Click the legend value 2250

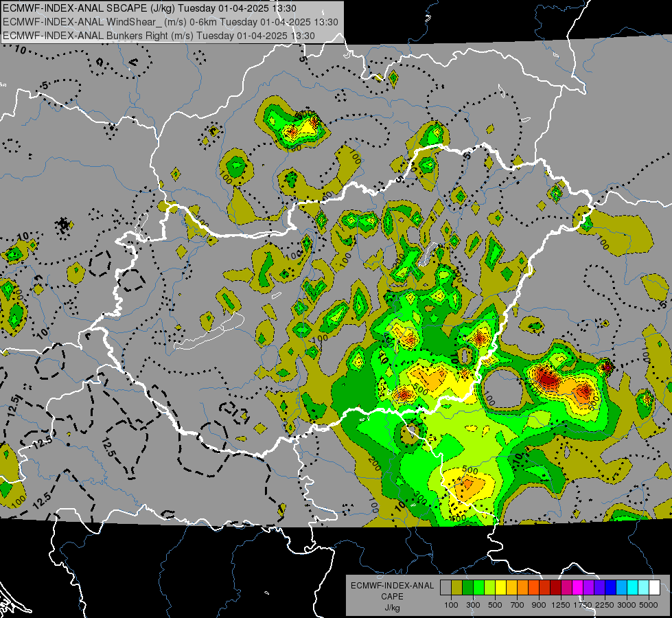point(605,606)
